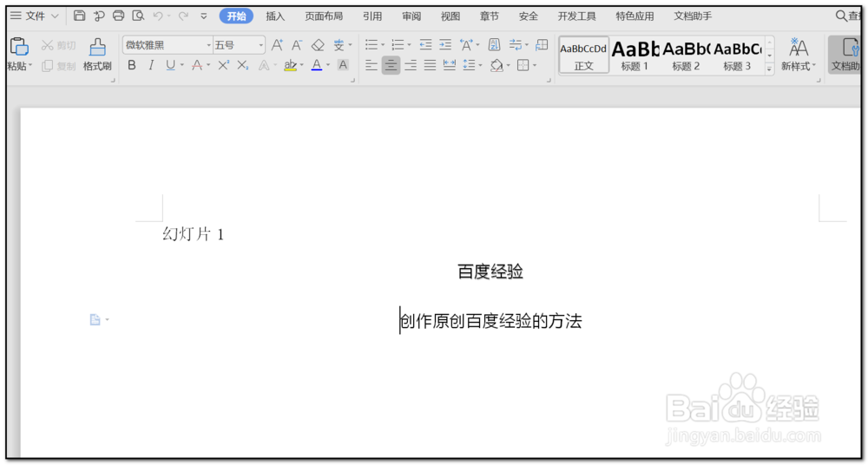Click the Save icon in quick access toolbar
The image size is (868, 465).
click(79, 16)
